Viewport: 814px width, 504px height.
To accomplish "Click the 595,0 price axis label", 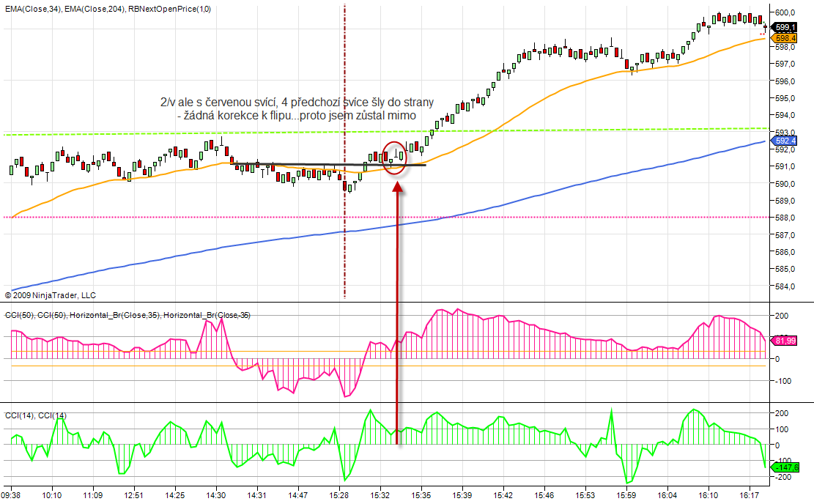I will (x=785, y=98).
